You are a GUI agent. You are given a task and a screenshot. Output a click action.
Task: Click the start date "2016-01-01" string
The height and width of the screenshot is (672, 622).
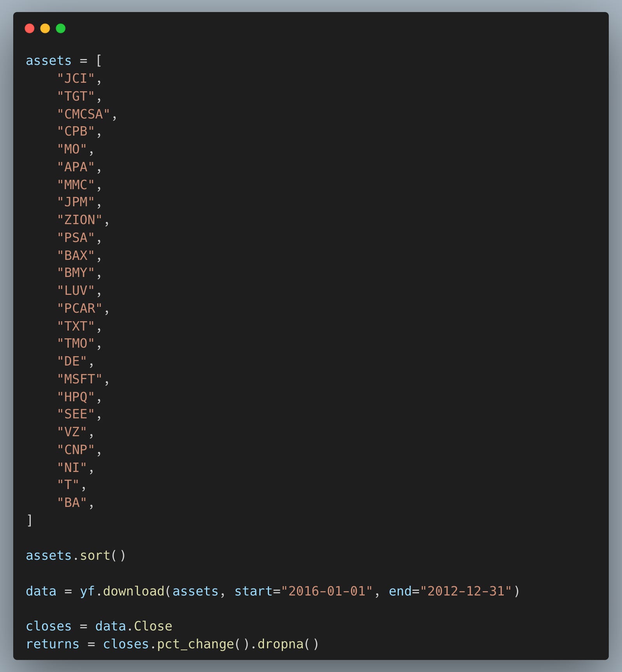(x=327, y=591)
